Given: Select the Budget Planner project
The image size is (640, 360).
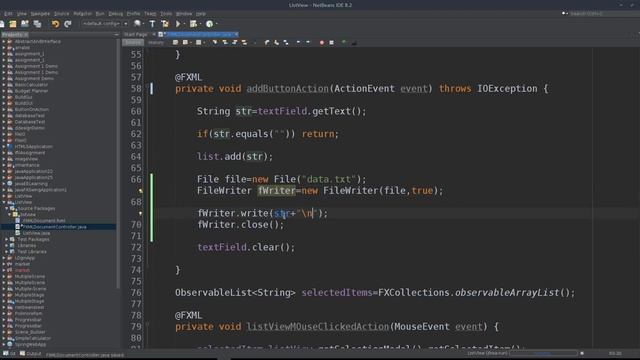Looking at the screenshot, I should [x=31, y=91].
